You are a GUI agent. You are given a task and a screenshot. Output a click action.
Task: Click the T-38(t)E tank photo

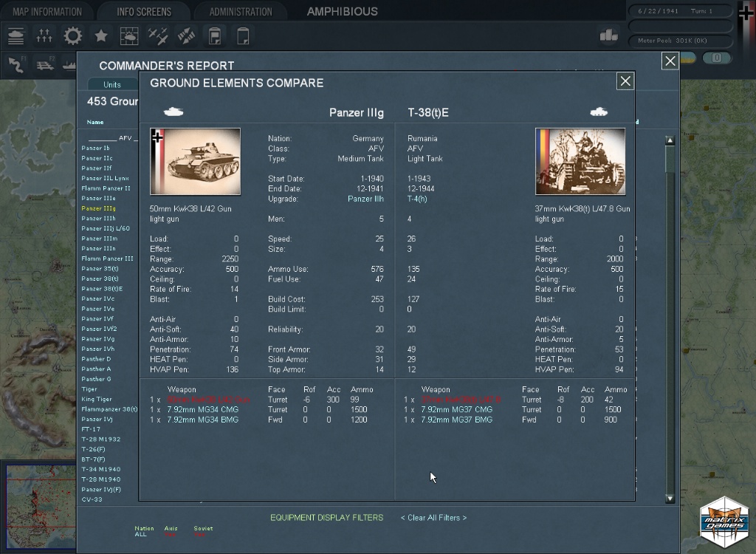click(580, 162)
